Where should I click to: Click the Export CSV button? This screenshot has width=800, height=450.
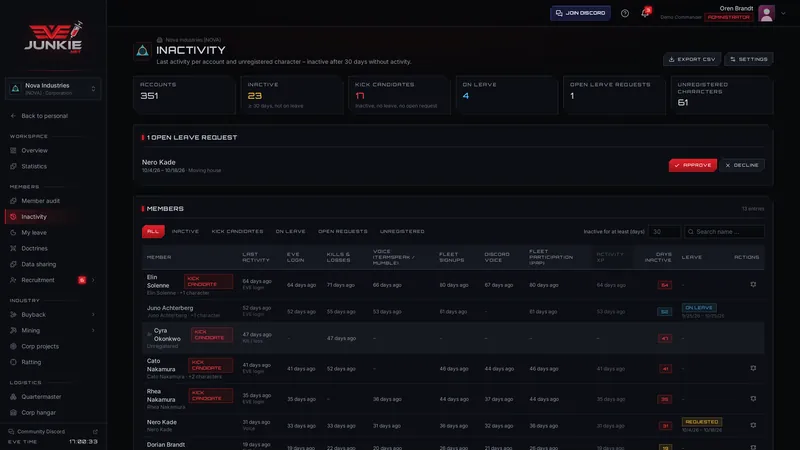[x=692, y=59]
